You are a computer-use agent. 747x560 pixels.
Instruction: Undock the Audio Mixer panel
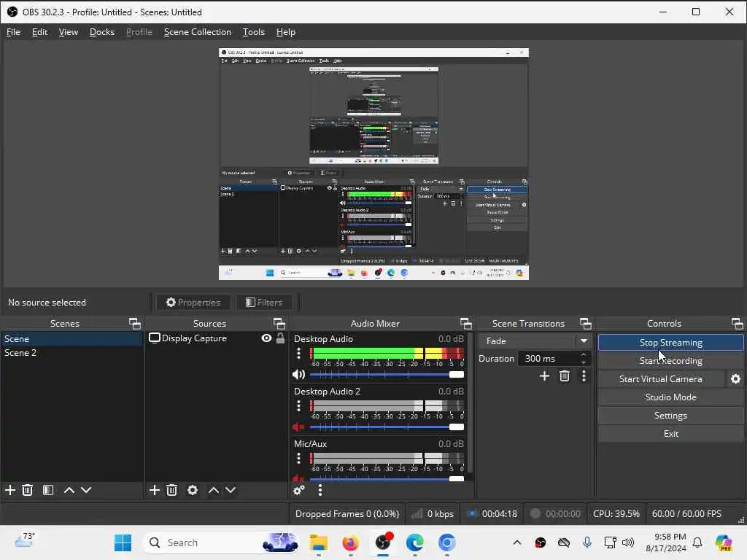(466, 324)
